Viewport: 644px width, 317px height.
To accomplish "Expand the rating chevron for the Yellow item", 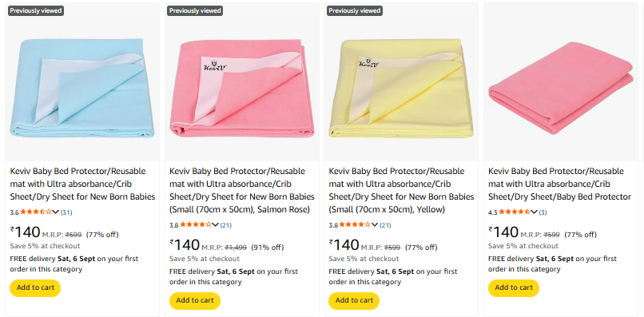I will pyautogui.click(x=375, y=225).
